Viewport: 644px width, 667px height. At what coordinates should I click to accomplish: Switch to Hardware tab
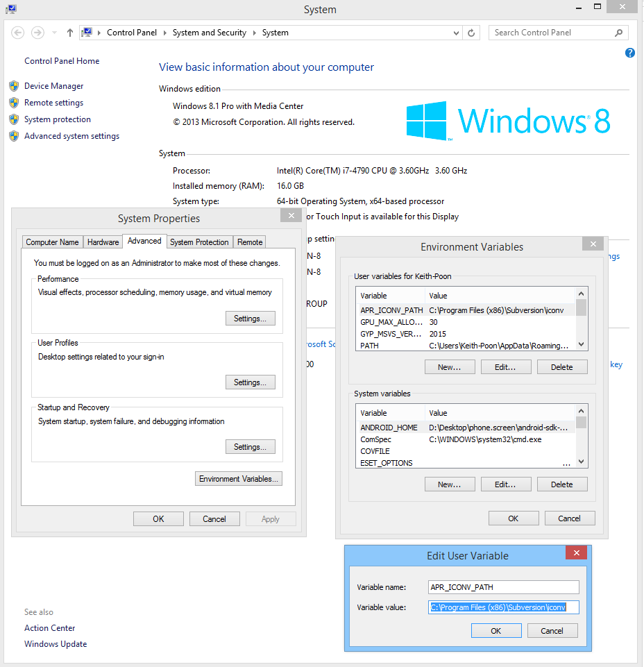103,242
